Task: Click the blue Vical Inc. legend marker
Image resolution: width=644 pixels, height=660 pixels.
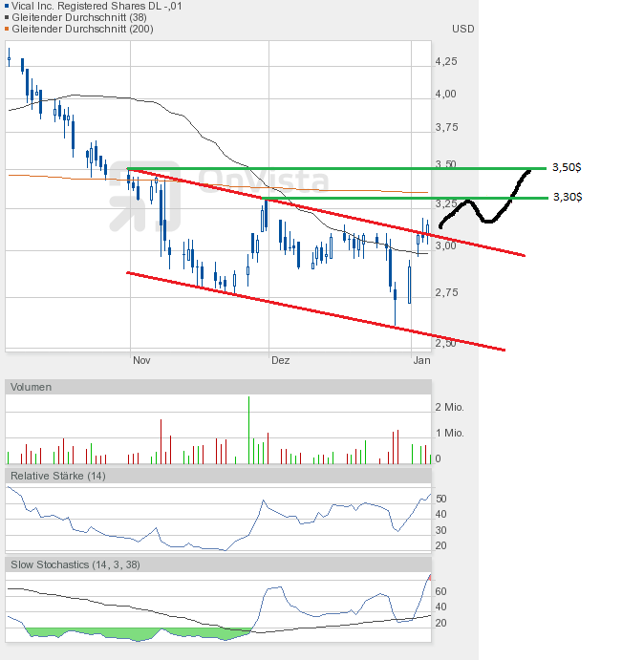Action: point(7,6)
